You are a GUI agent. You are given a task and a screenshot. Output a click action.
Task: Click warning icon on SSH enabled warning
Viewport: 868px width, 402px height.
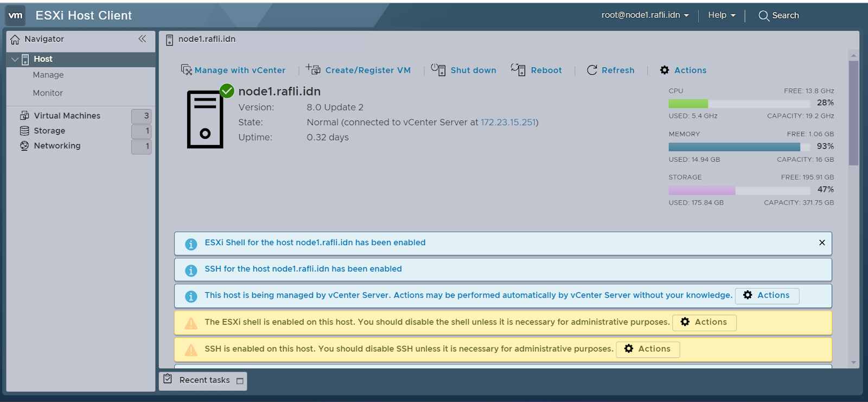[x=191, y=350]
